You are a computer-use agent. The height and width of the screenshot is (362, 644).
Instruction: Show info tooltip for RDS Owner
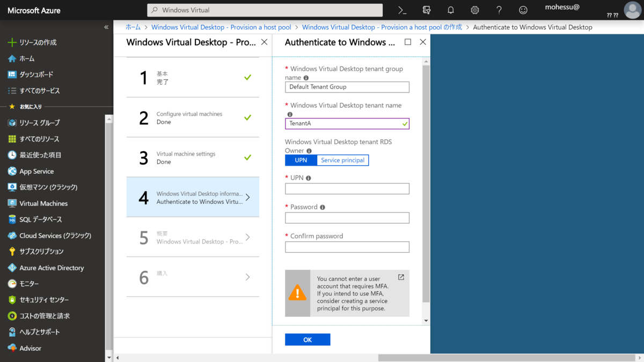coord(309,151)
